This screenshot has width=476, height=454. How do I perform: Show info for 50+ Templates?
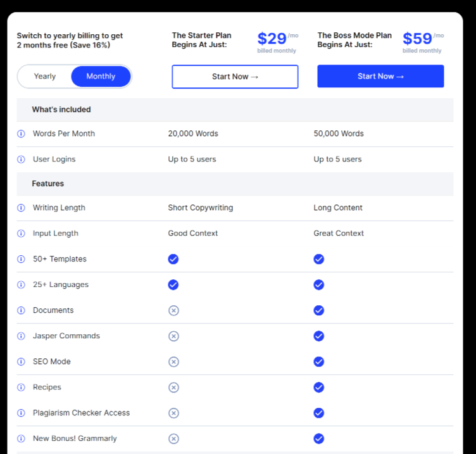click(x=21, y=259)
